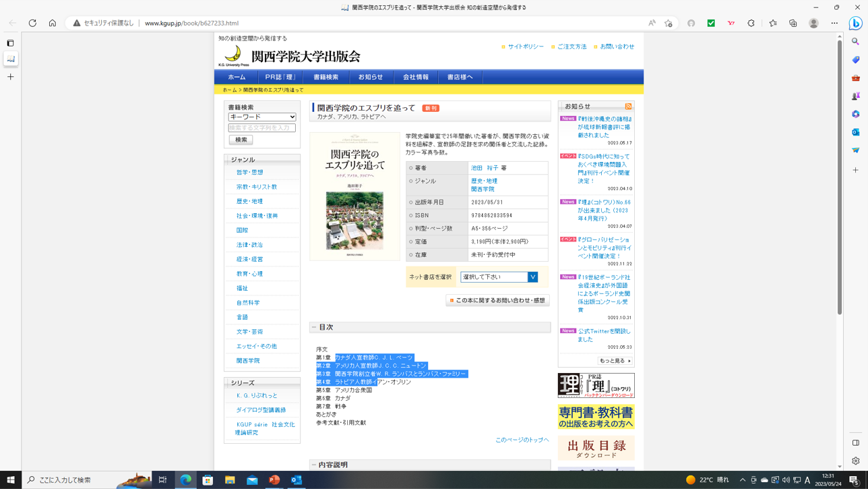Screen dimensions: 868x489
Task: Add page to favorites star icon
Action: [669, 23]
